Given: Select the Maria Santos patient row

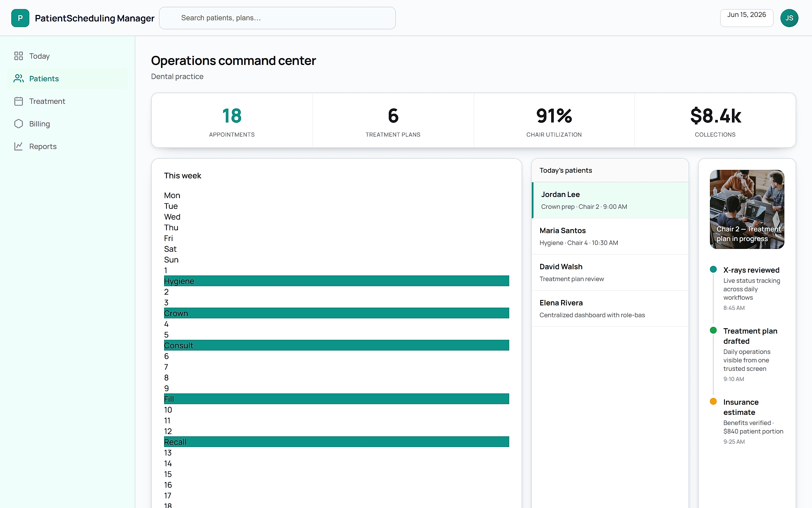Looking at the screenshot, I should (x=610, y=237).
